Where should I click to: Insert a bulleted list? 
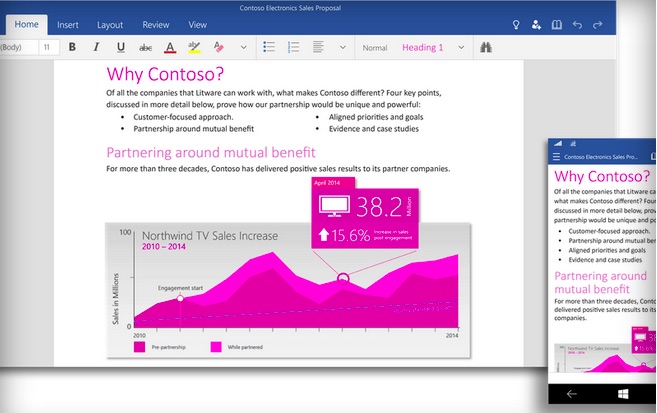[x=269, y=47]
